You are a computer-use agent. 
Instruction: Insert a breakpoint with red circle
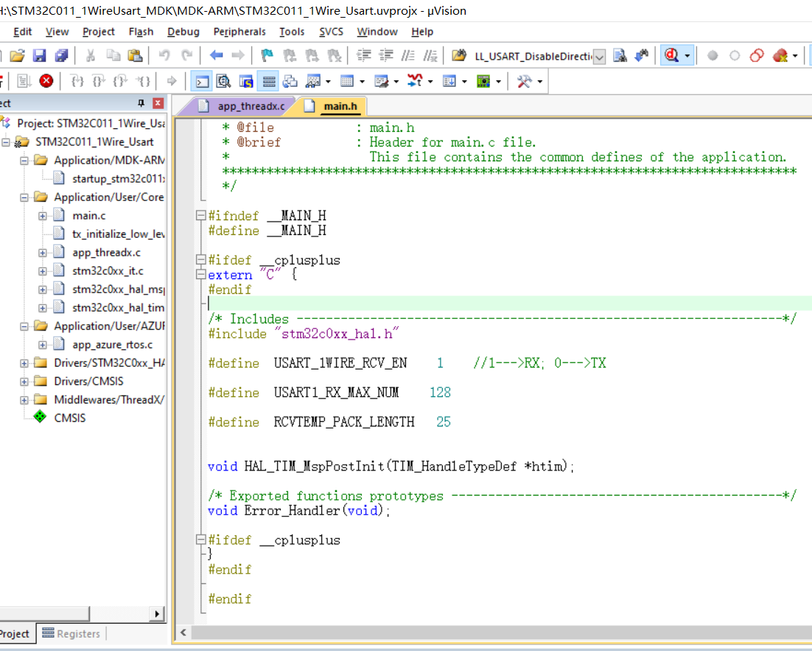tap(713, 55)
